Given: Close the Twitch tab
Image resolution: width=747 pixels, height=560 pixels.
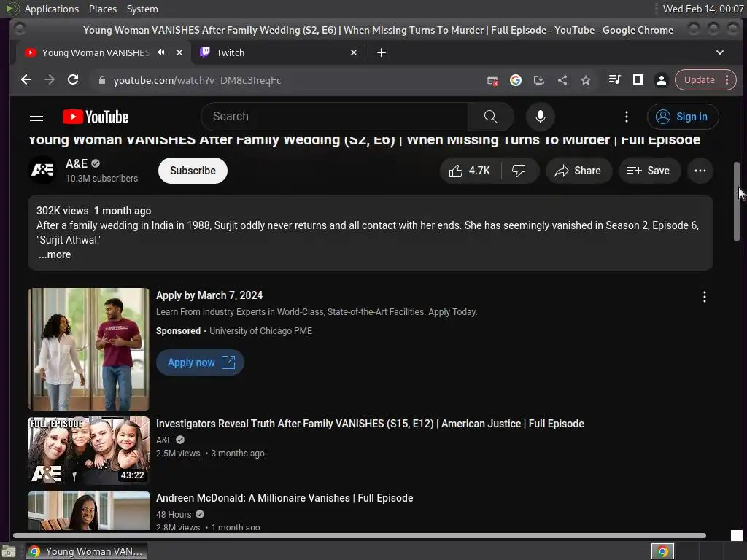Looking at the screenshot, I should pyautogui.click(x=354, y=52).
